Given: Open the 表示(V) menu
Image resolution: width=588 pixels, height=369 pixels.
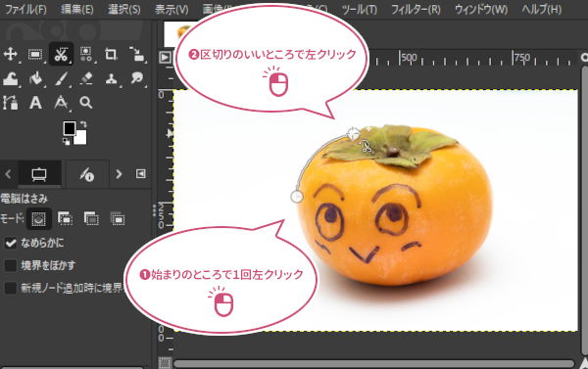Looking at the screenshot, I should tap(171, 9).
